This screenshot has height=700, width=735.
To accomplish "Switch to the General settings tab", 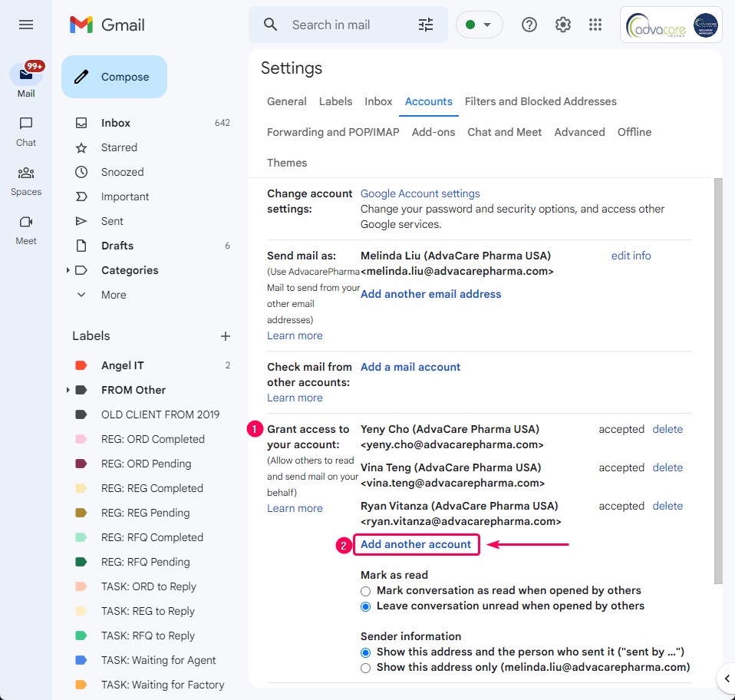I will point(286,101).
